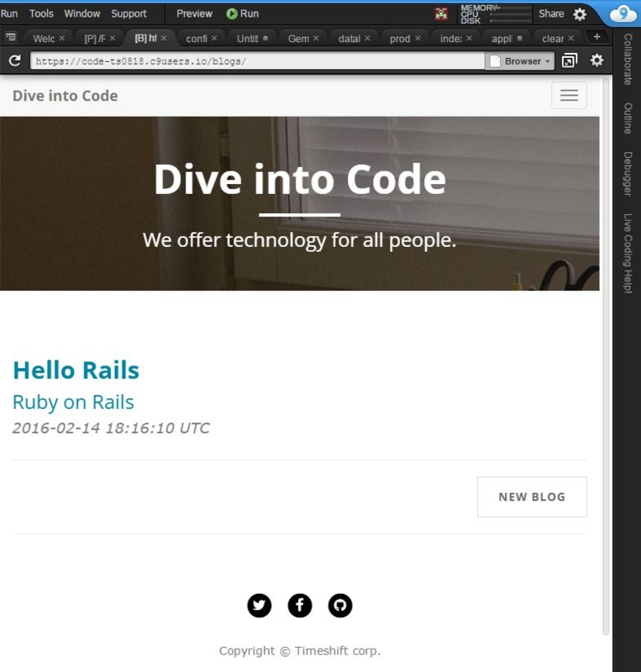The width and height of the screenshot is (641, 672).
Task: Toggle the hamburger navigation menu
Action: tap(569, 95)
